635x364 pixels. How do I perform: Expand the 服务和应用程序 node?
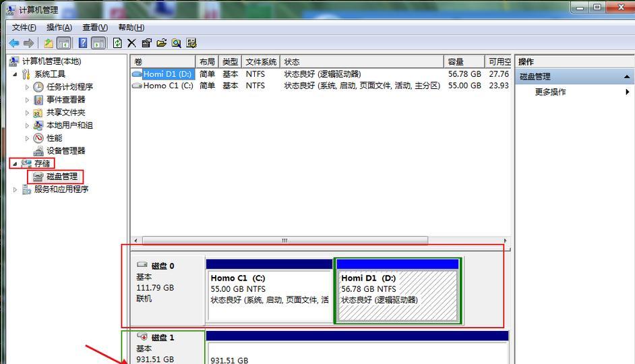[15, 189]
